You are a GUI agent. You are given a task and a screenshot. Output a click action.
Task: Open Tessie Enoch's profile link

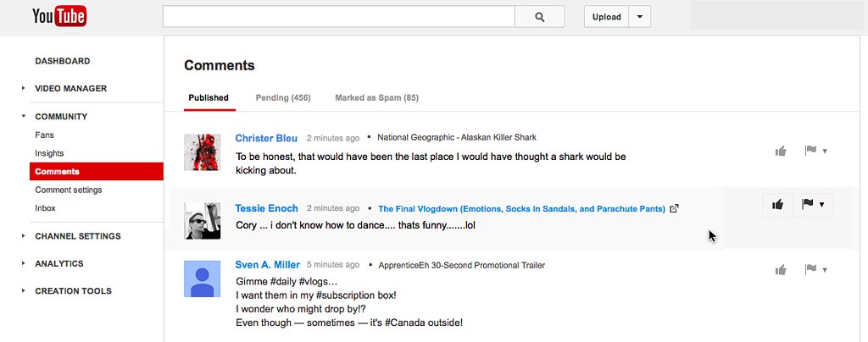tap(266, 208)
